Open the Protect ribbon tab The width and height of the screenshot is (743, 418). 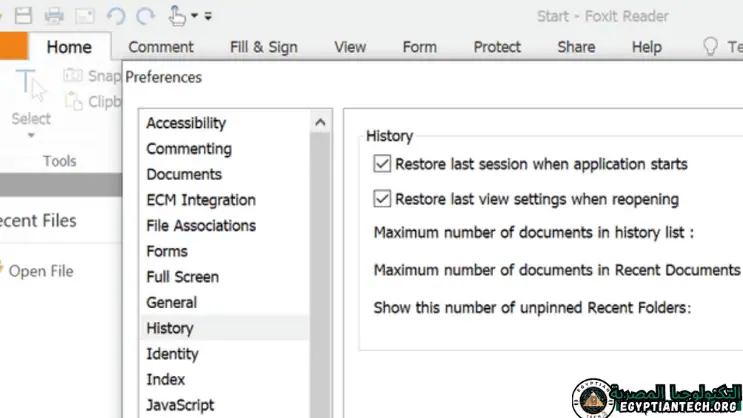click(x=497, y=46)
